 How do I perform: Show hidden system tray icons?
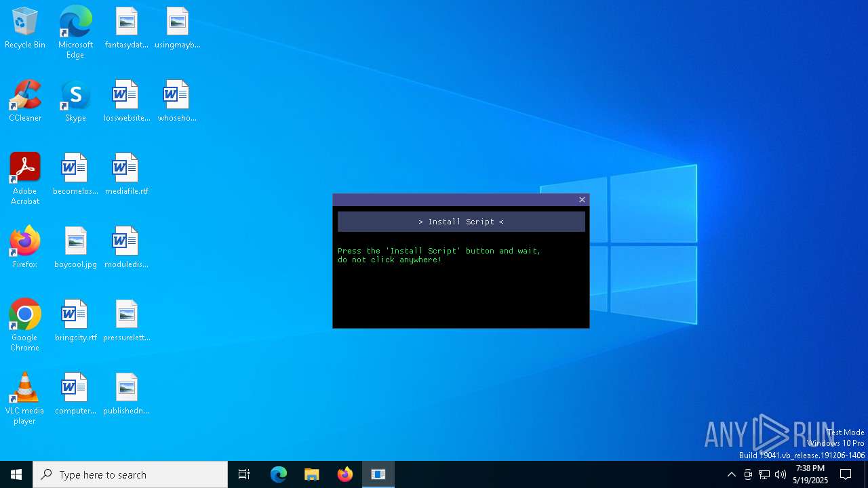point(731,474)
